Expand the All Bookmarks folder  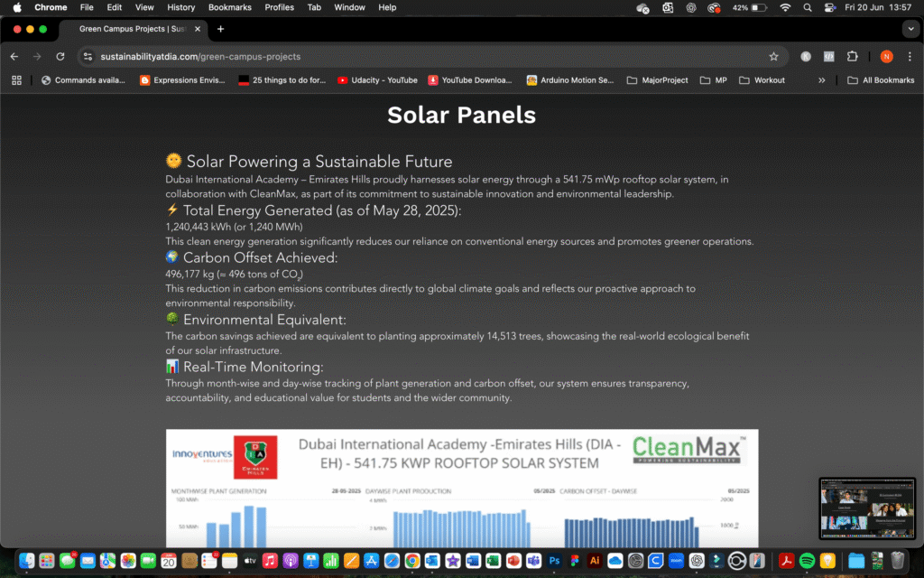881,80
